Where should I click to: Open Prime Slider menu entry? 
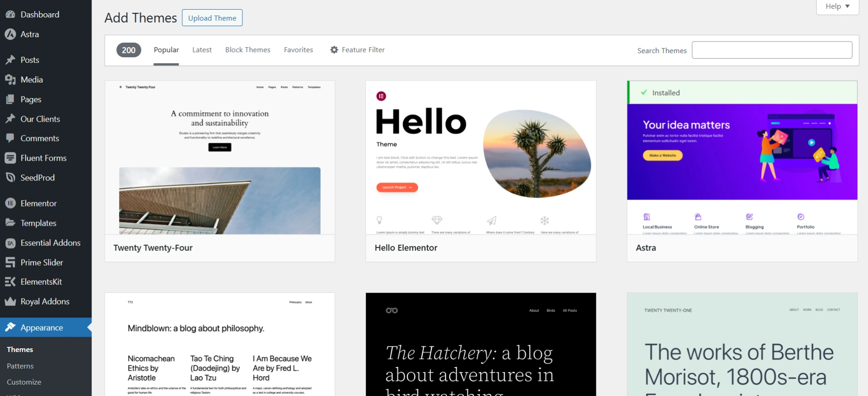coord(42,262)
